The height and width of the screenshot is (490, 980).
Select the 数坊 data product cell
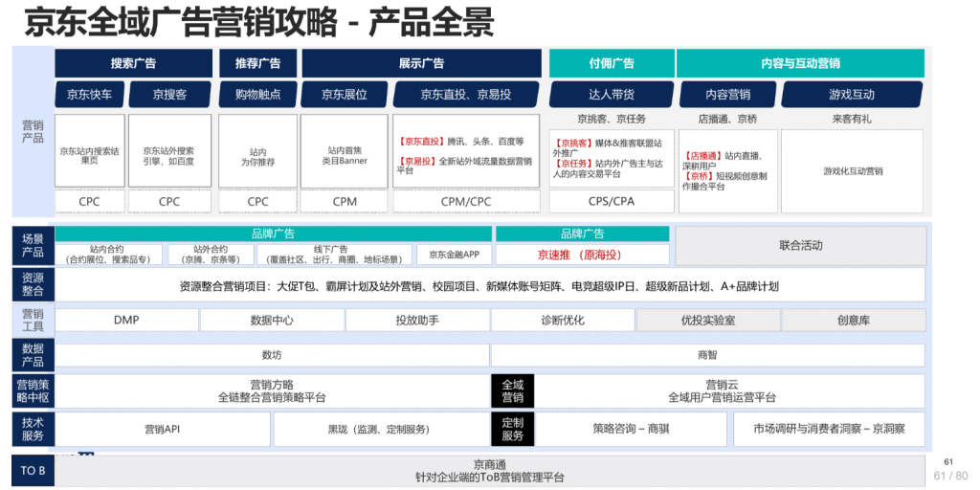(271, 355)
